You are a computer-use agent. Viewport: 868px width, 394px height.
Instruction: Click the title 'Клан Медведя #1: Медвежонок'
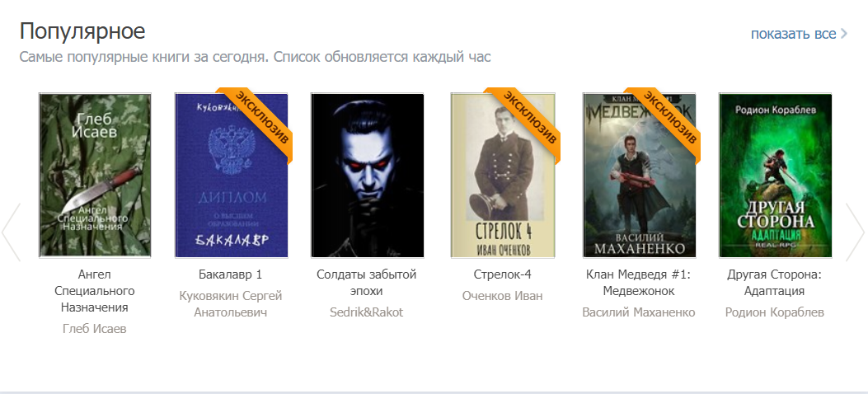pyautogui.click(x=639, y=283)
